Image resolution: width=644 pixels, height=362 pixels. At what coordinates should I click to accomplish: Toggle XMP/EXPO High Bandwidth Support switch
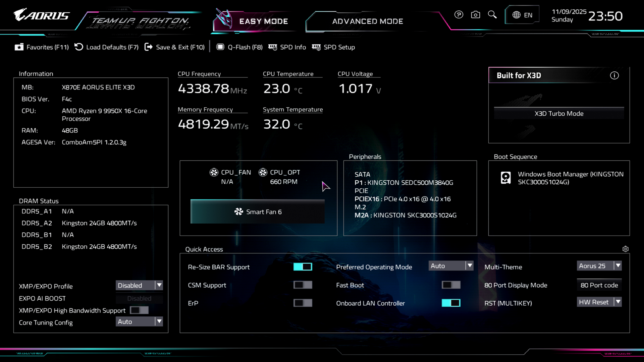pos(139,310)
